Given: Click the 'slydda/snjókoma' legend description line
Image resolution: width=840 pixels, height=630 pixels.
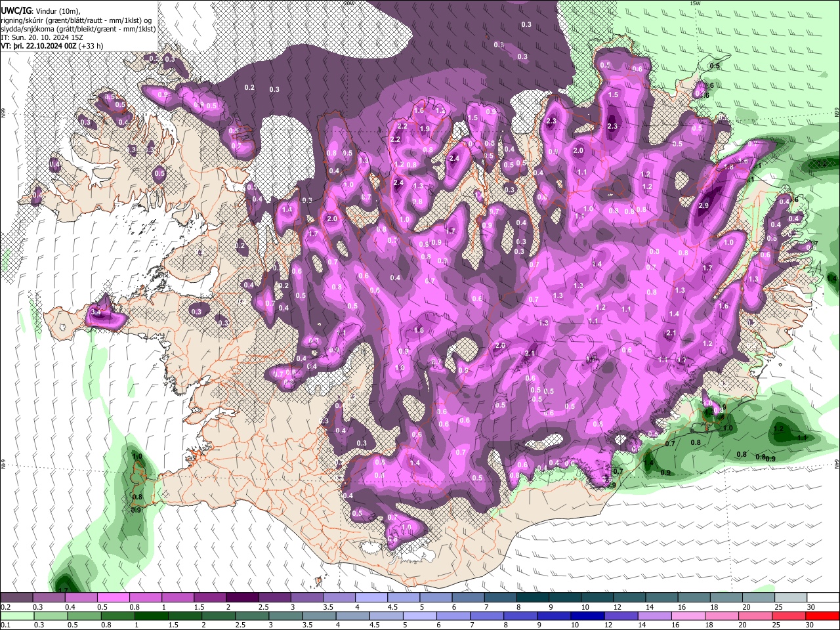Looking at the screenshot, I should pos(78,30).
